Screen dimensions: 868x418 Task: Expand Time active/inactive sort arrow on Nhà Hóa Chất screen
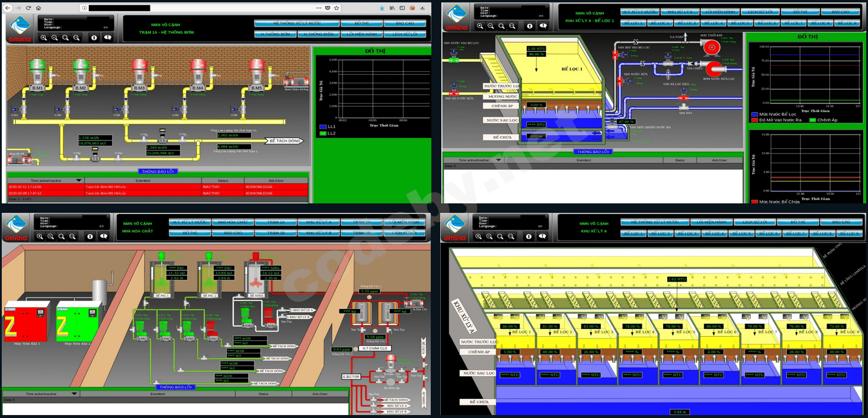(x=75, y=394)
